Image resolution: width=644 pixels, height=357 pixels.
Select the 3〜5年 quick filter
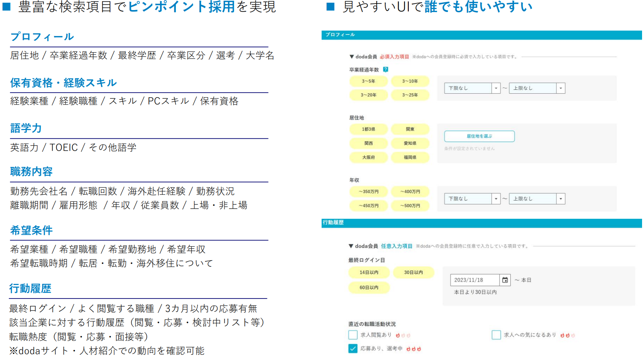pos(368,81)
